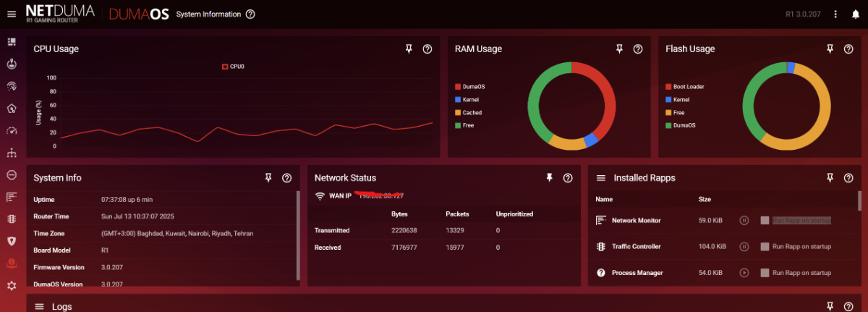Image resolution: width=868 pixels, height=312 pixels.
Task: Pin the Flash Usage panel
Action: point(830,49)
